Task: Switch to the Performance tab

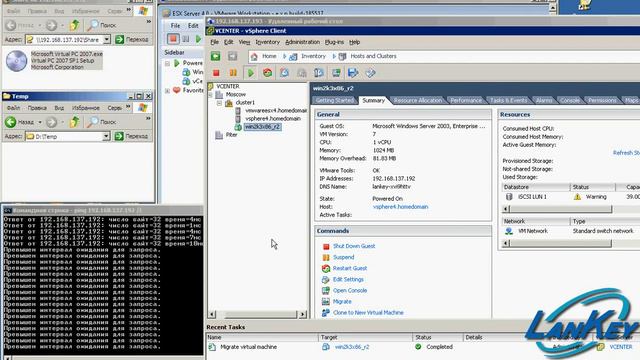Action: 466,100
